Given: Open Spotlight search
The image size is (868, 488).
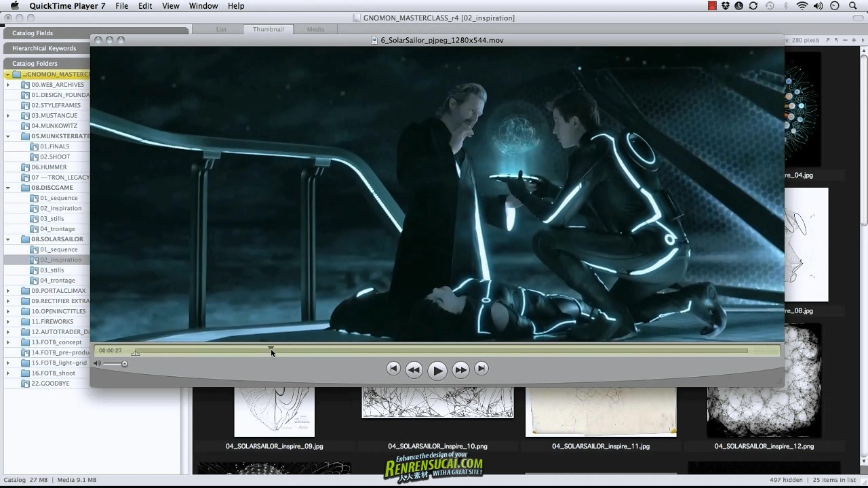Looking at the screenshot, I should pyautogui.click(x=852, y=6).
